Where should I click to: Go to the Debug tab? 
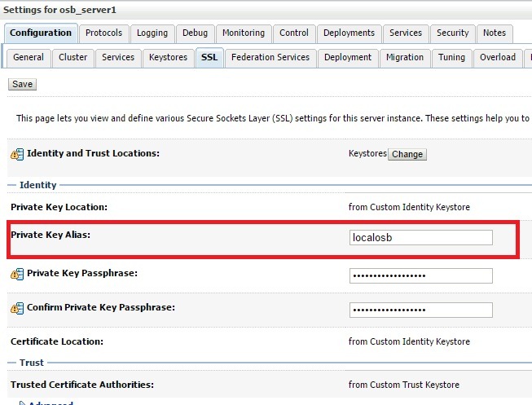195,33
